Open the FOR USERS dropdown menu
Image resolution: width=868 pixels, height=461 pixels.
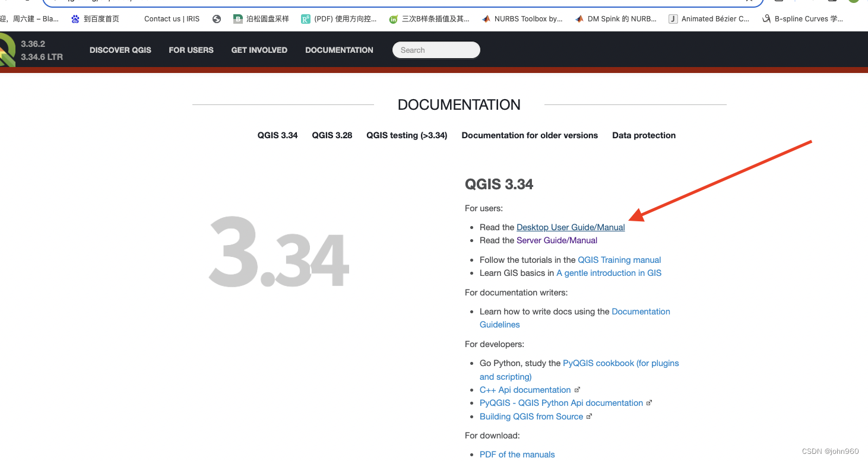point(191,50)
